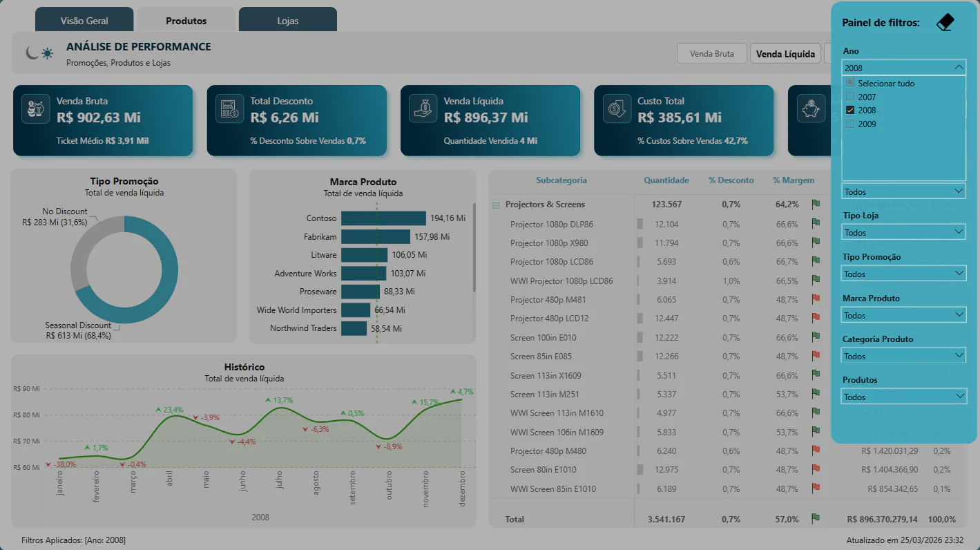This screenshot has height=550, width=980.
Task: Click the Contoso bar in brand chart
Action: 383,218
